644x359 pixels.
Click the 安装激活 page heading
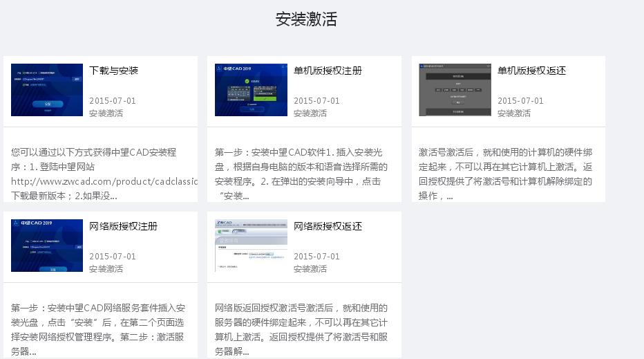pos(306,19)
